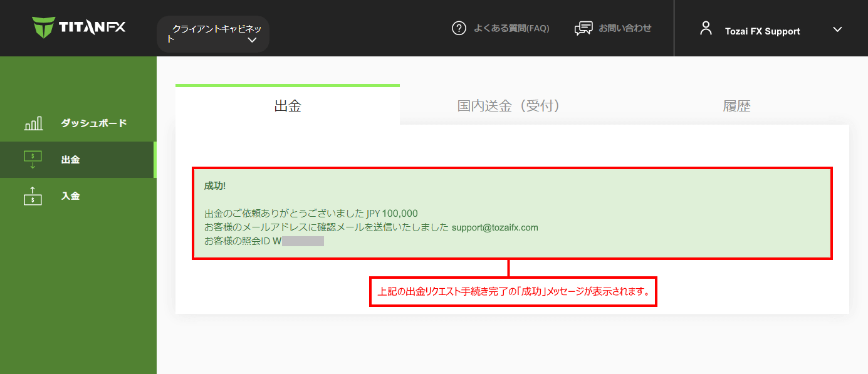The width and height of the screenshot is (868, 374).
Task: Click the withdrawal (出金) sidebar icon
Action: click(32, 159)
